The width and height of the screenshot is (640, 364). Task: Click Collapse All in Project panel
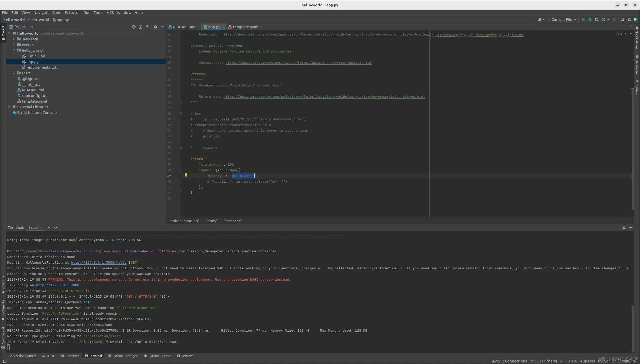[147, 27]
